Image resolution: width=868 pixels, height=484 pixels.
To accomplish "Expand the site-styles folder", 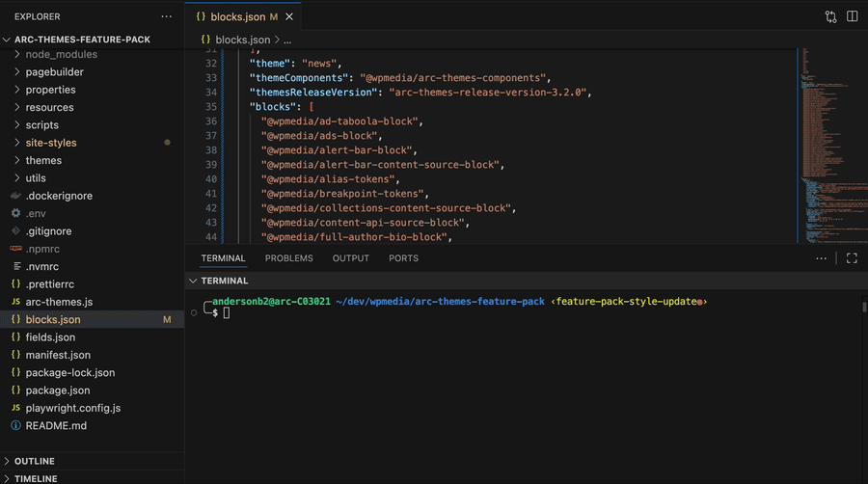I will tap(16, 143).
